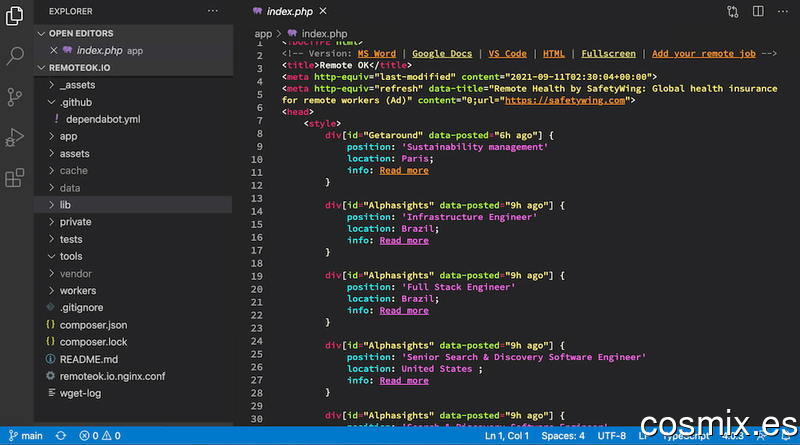
Task: Click the sync changes icon in status bar
Action: [61, 436]
